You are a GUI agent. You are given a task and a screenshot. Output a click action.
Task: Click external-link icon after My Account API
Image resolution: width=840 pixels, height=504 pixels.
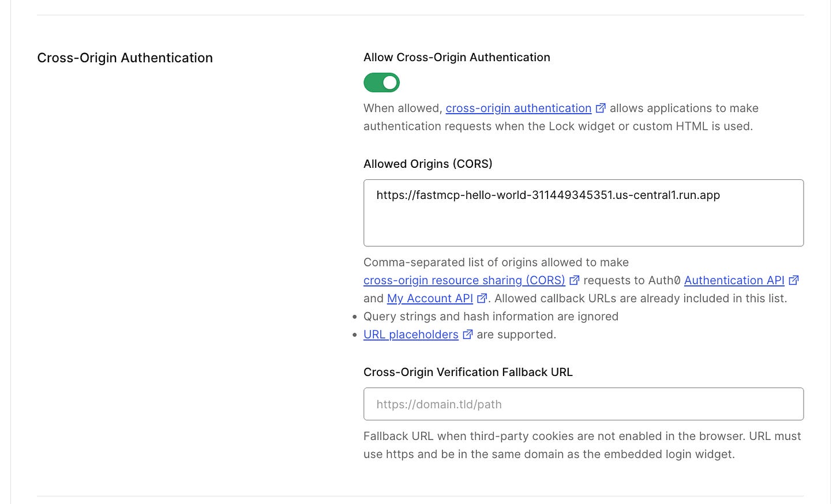coord(482,298)
